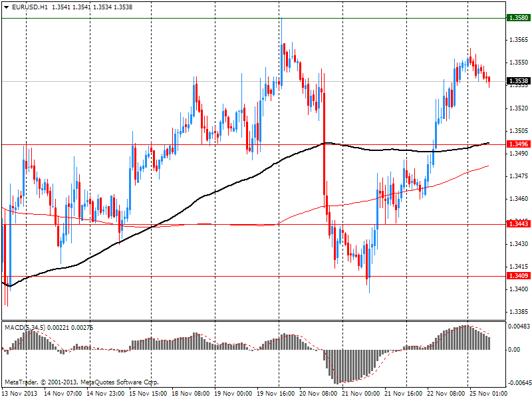Click the 0.00483 MACD scale value
The height and width of the screenshot is (399, 532).
tap(519, 327)
